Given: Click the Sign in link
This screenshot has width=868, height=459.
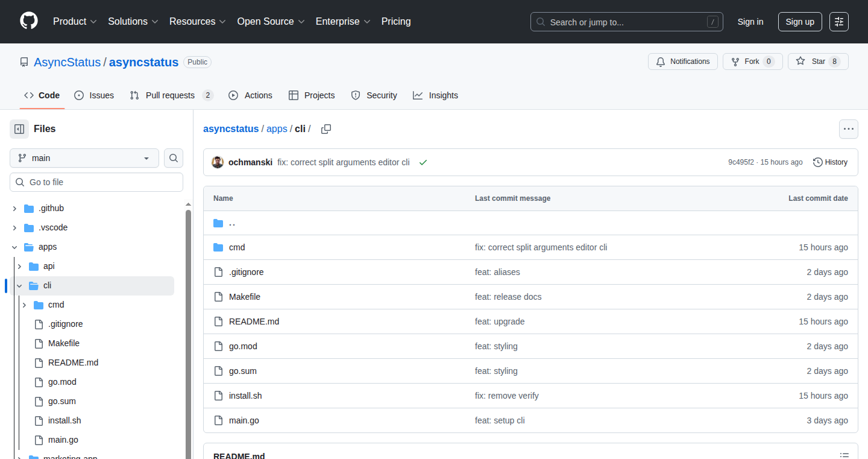Looking at the screenshot, I should click(x=750, y=22).
